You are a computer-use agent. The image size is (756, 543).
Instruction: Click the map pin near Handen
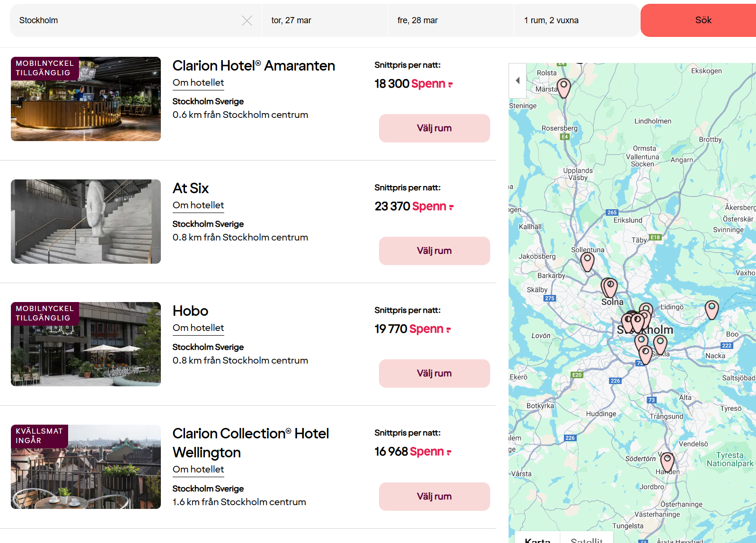667,461
